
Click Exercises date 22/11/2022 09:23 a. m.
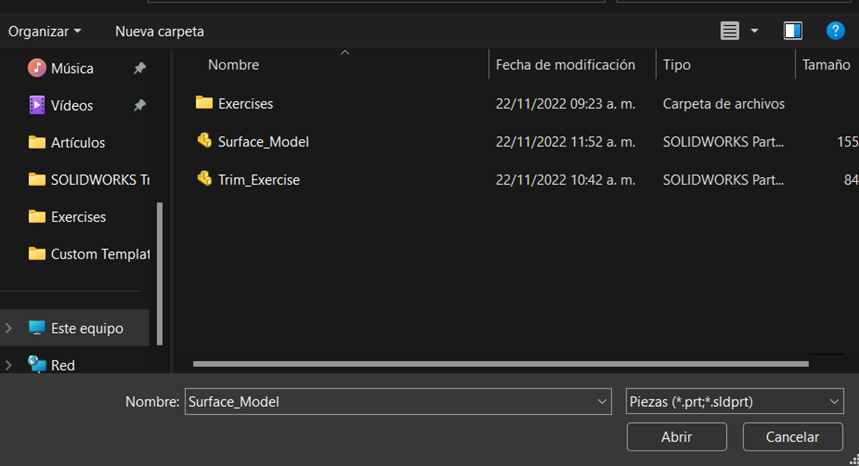click(565, 103)
